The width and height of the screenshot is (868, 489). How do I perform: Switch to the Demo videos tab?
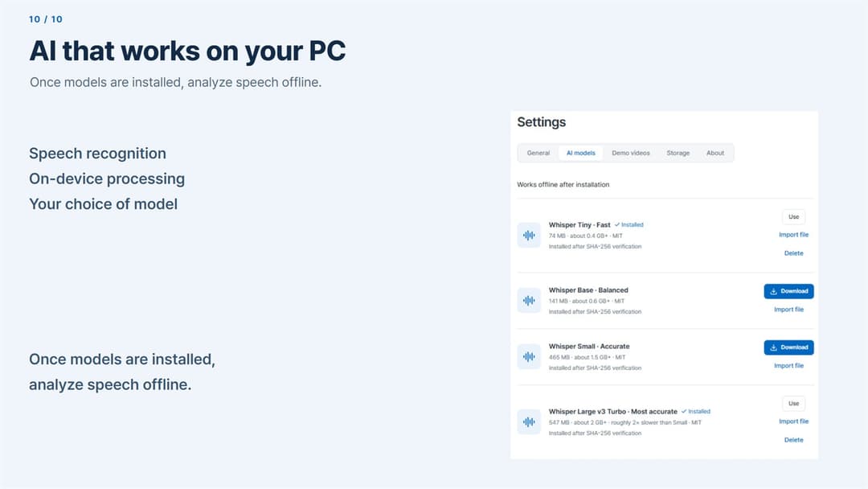coord(631,153)
